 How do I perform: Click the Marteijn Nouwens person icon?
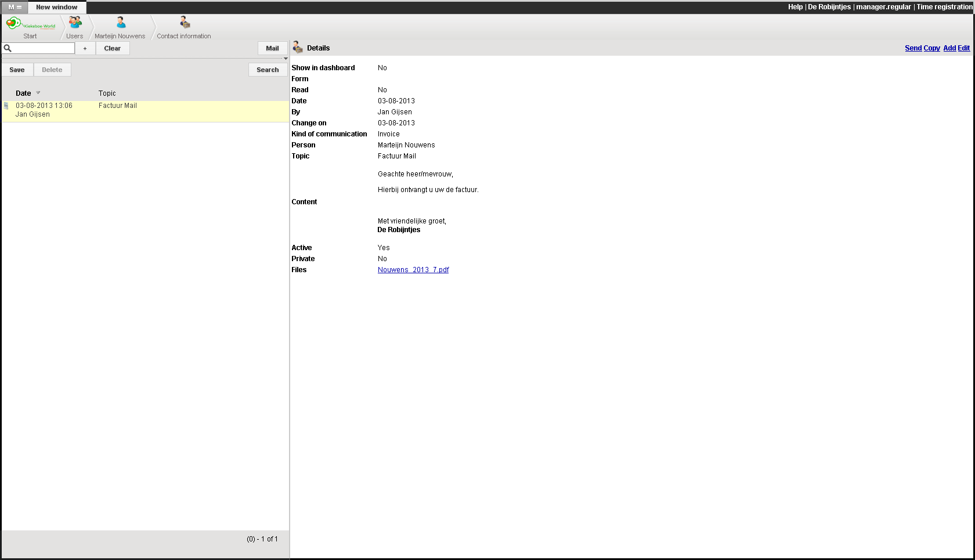point(121,23)
